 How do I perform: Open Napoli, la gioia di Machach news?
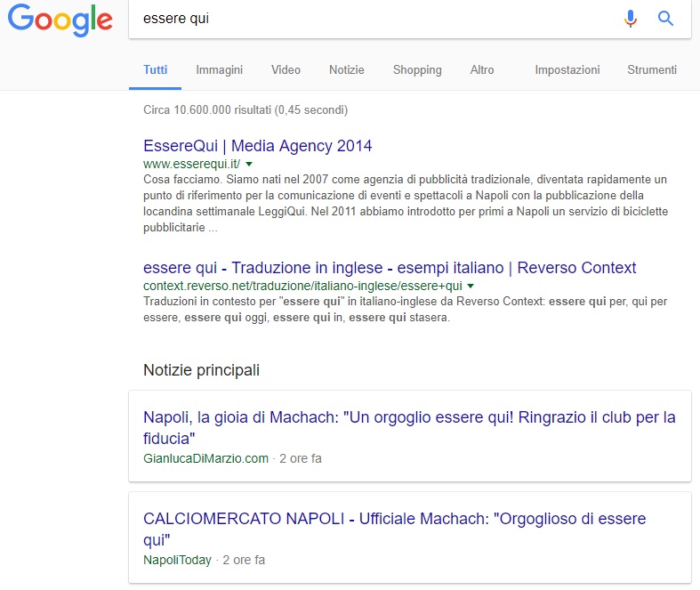409,428
